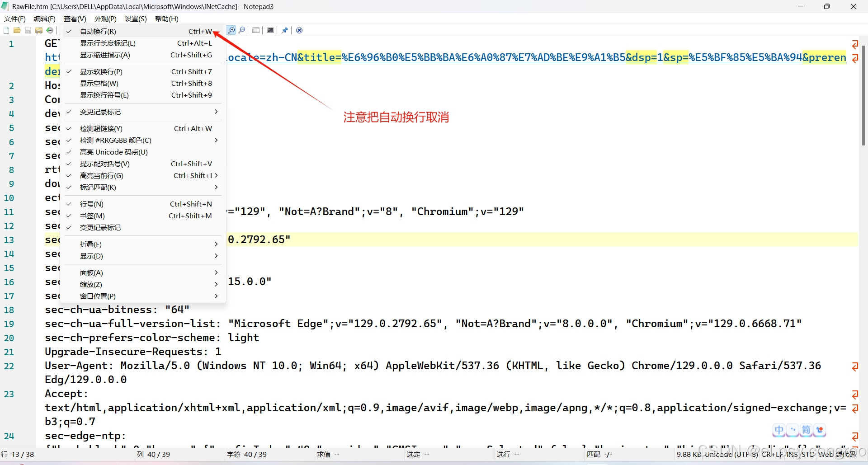Expand 面板(A) panels submenu

(143, 272)
